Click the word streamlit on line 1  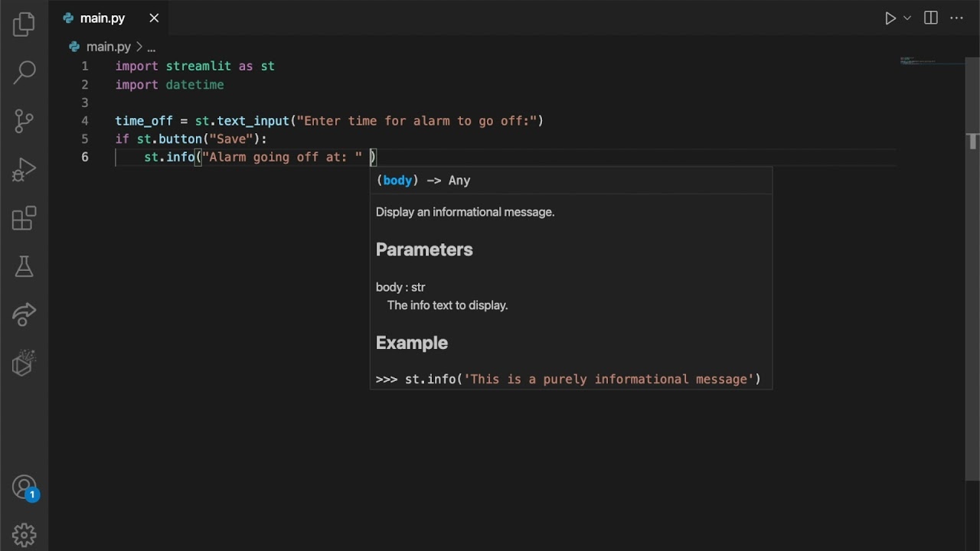(198, 67)
